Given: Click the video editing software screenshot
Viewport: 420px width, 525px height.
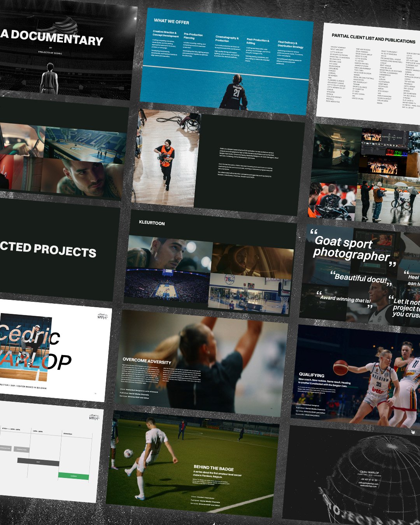Looking at the screenshot, I should click(385, 152).
